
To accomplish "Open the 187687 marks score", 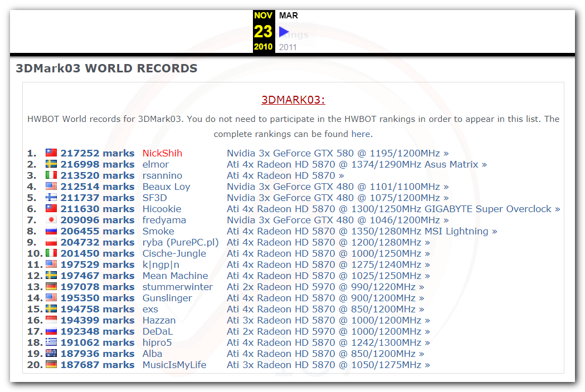I will 97,365.
